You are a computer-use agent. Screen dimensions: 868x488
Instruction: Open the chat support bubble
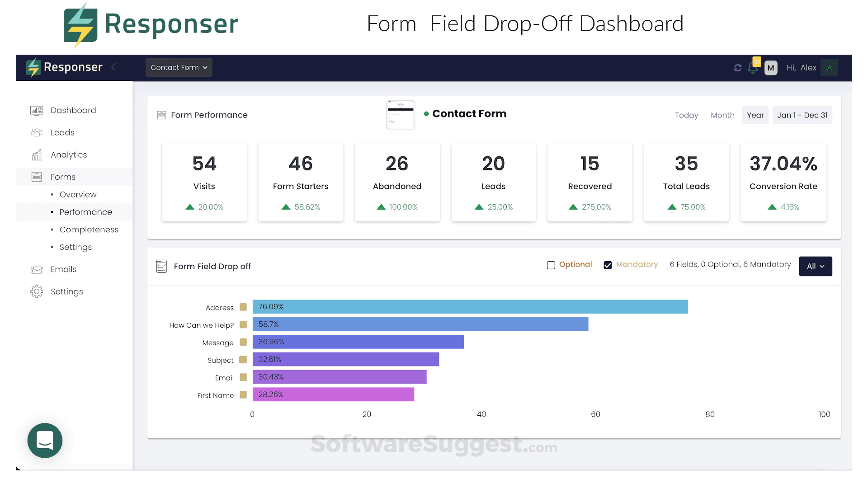coord(45,441)
